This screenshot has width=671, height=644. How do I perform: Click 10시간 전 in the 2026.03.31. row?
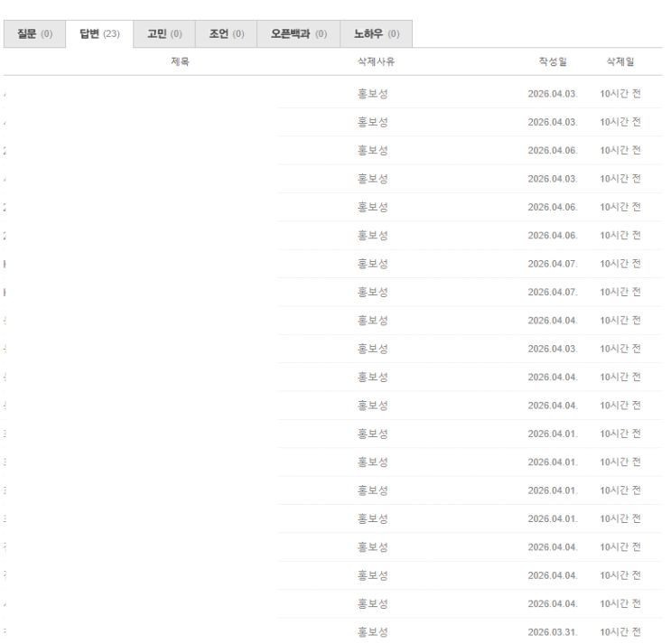click(x=620, y=632)
